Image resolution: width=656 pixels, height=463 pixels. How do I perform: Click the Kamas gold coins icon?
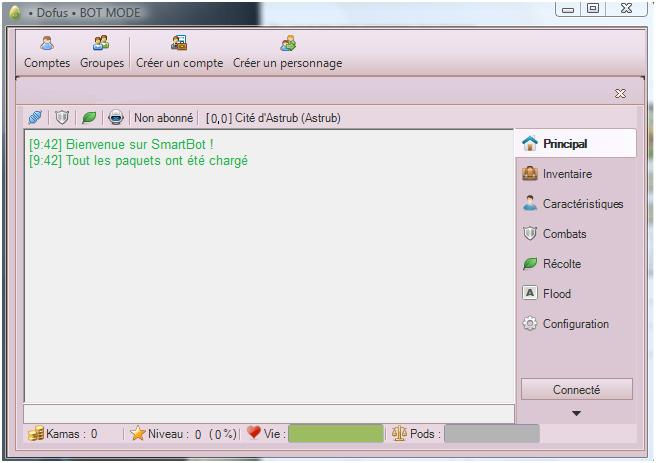pos(36,434)
